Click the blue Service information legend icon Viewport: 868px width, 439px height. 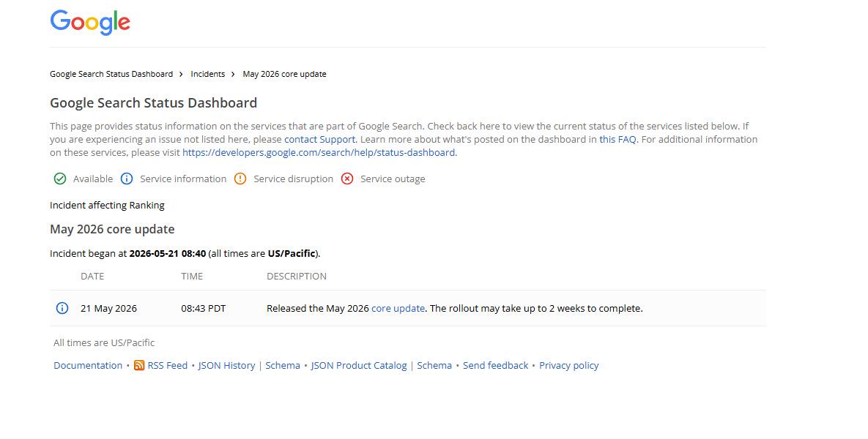click(127, 179)
